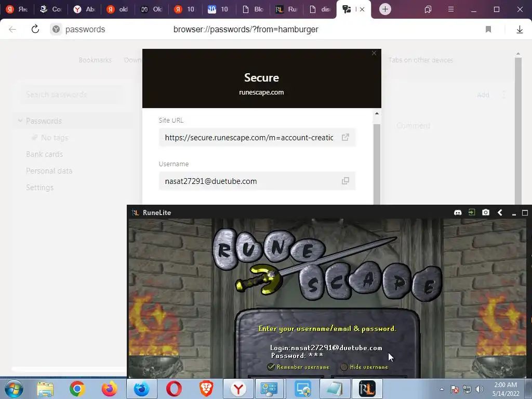Click the Username field in the password dialog

pyautogui.click(x=257, y=181)
